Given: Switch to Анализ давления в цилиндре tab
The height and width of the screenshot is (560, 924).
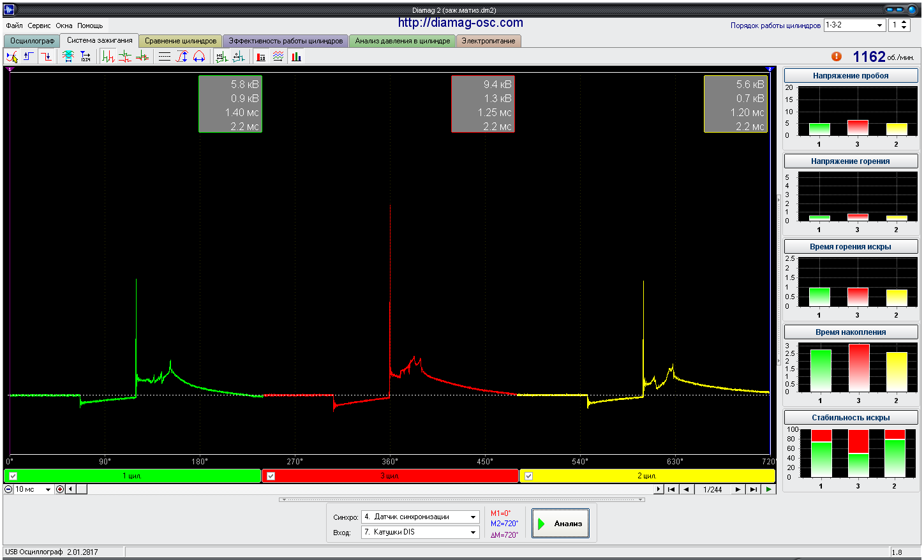Looking at the screenshot, I should [403, 41].
